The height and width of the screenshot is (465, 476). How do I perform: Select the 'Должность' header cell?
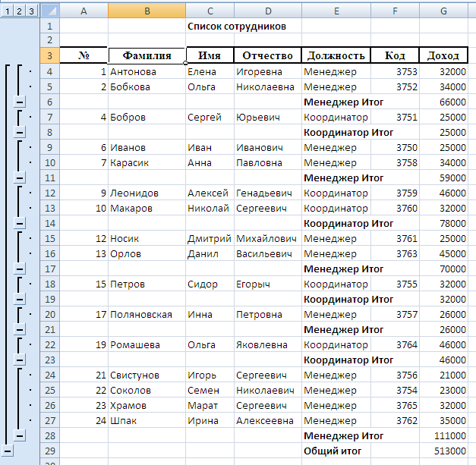pyautogui.click(x=336, y=56)
